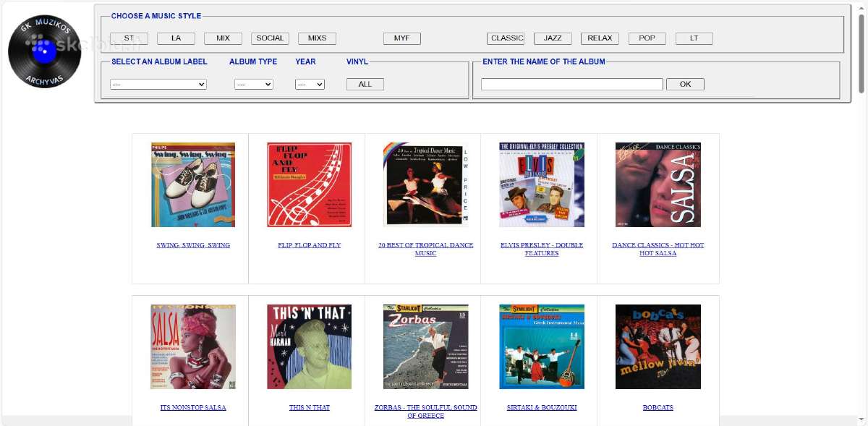
Task: Follow the ITS NONSTOP SALSA link
Action: [x=193, y=407]
